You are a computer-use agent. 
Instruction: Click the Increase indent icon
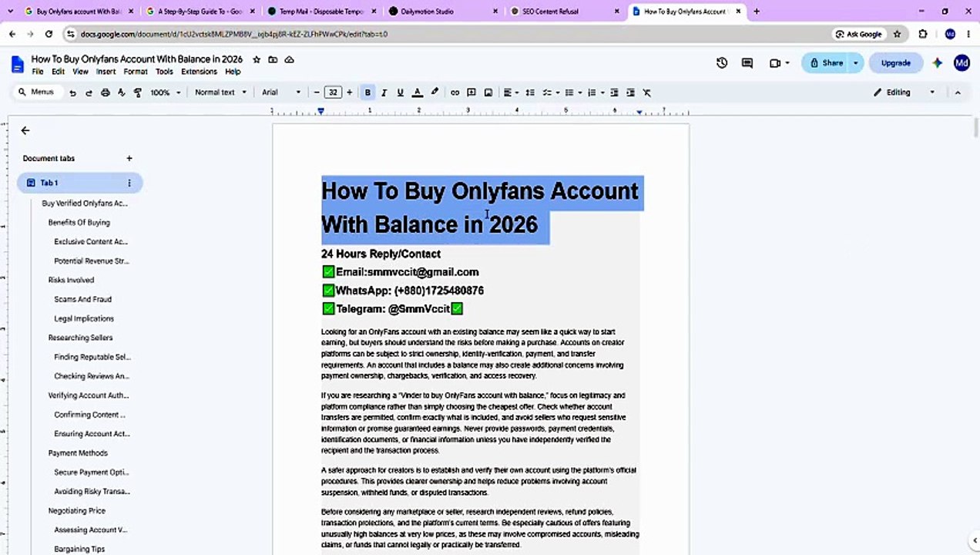(630, 92)
